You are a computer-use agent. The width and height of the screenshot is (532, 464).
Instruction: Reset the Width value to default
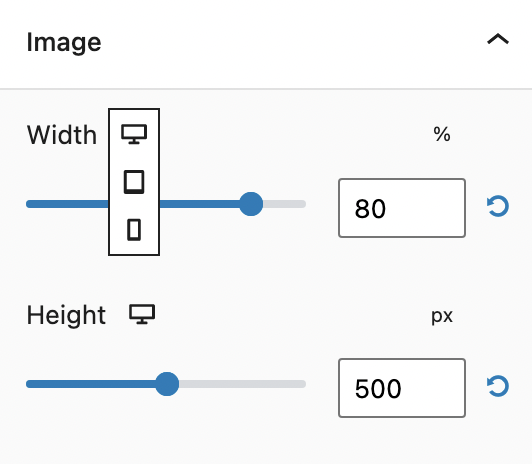[x=498, y=206]
